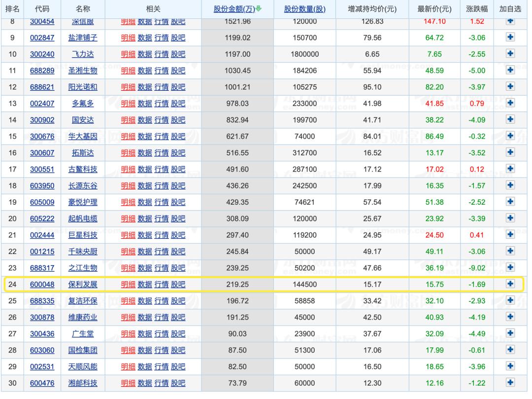Select 144500 share quantity cell
This screenshot has height=399, width=532.
(305, 285)
